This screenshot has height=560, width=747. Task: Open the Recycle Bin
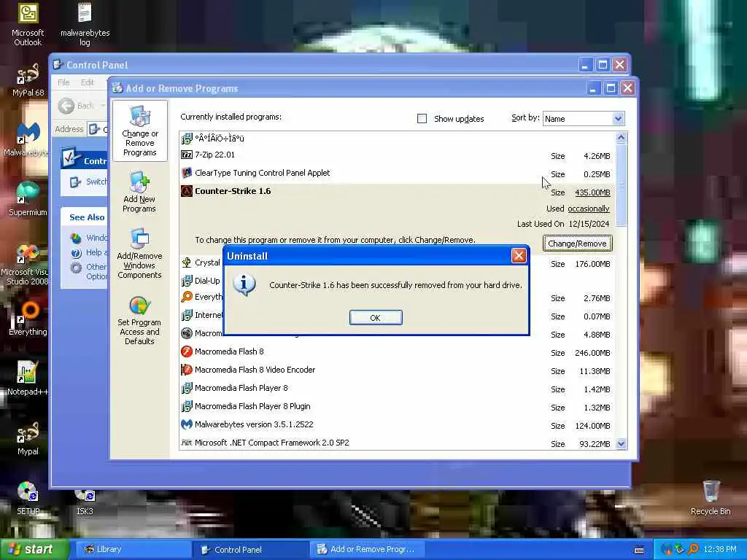[711, 498]
